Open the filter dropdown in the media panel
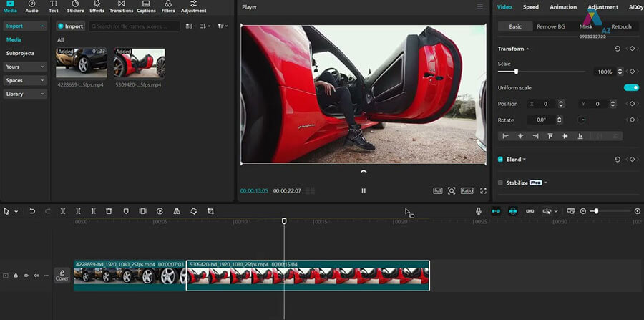The height and width of the screenshot is (320, 644). click(x=223, y=26)
